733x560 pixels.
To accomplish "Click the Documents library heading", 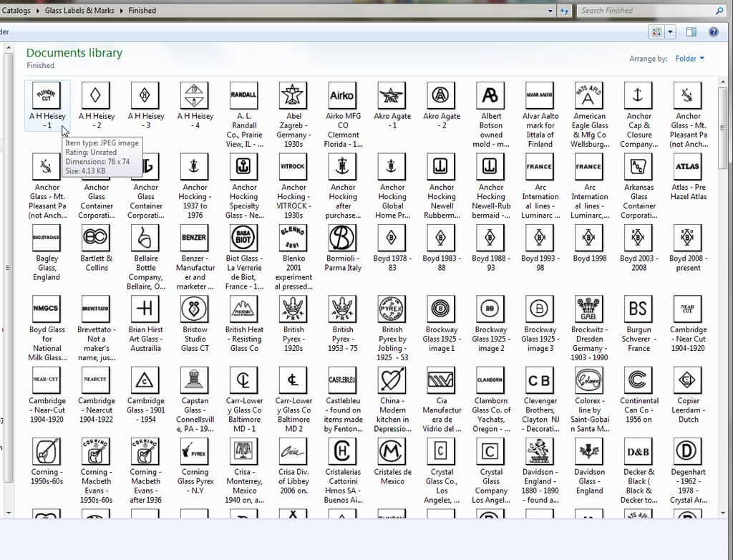I will (x=74, y=53).
